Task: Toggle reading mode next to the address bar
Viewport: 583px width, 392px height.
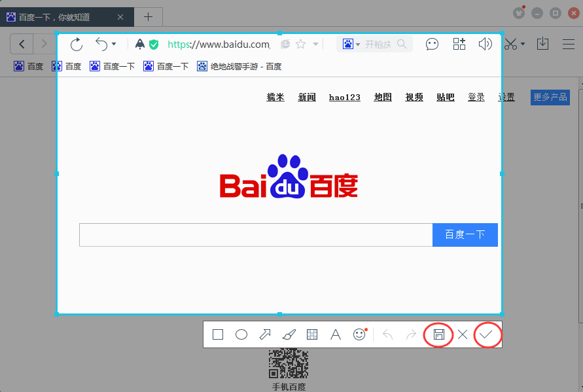Action: [284, 45]
